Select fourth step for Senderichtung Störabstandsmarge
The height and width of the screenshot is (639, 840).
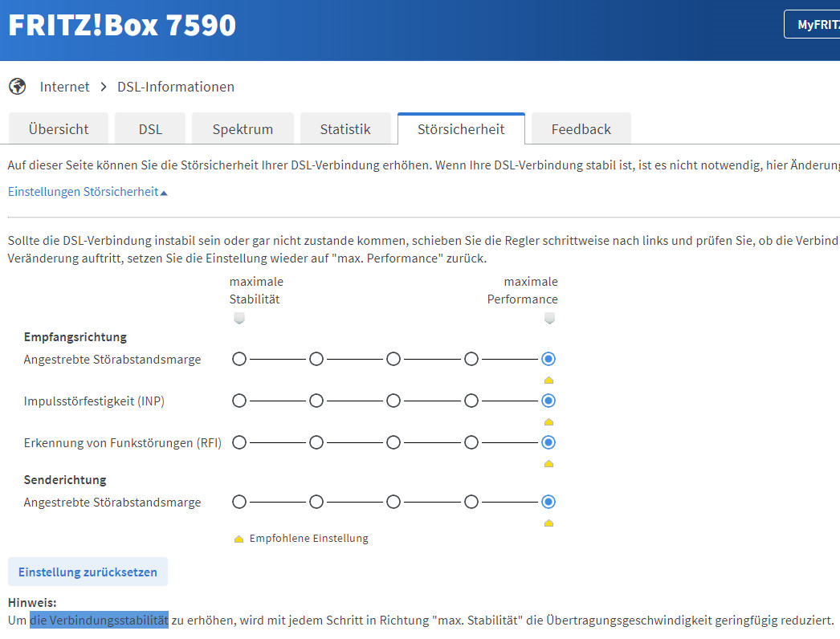coord(471,502)
